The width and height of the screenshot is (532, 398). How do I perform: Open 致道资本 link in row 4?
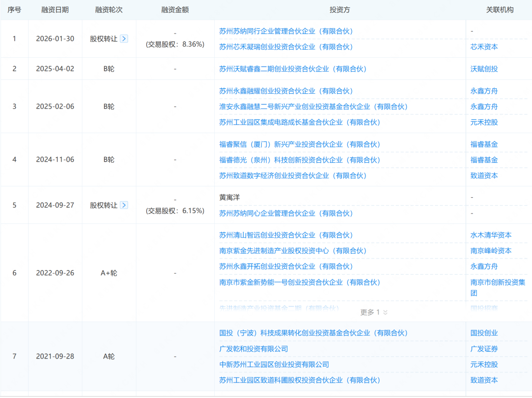(484, 176)
